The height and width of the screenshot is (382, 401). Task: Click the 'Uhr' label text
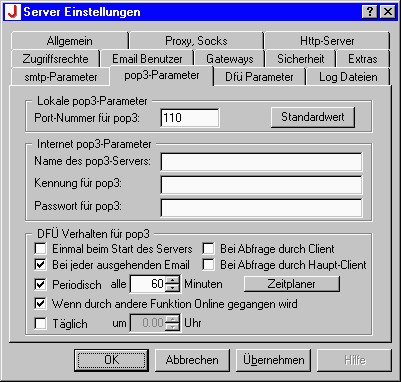point(193,323)
